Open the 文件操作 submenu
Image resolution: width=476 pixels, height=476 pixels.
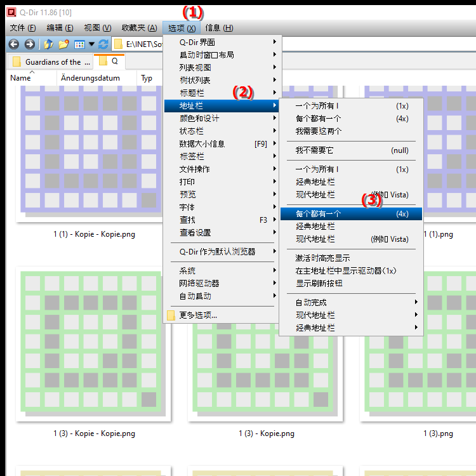coord(223,169)
